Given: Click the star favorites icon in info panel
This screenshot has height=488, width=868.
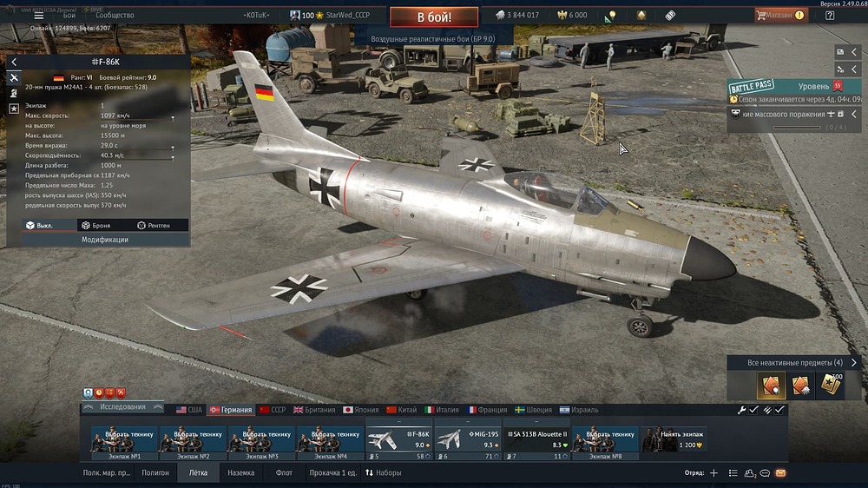Looking at the screenshot, I should [x=14, y=109].
